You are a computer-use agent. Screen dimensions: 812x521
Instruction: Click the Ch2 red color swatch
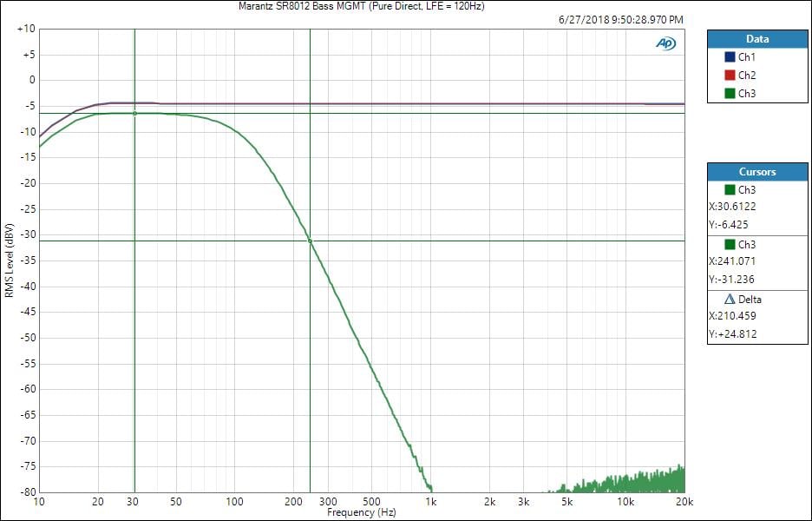[730, 76]
